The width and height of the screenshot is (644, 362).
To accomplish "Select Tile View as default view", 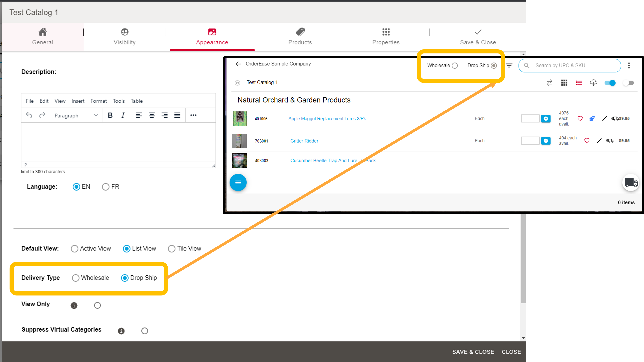I will [x=172, y=248].
